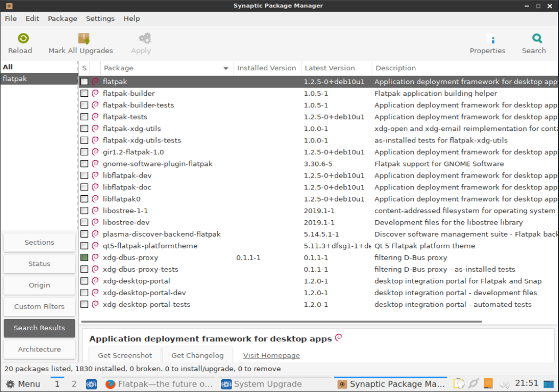Show the Architecture filter view
The width and height of the screenshot is (559, 392).
(39, 349)
